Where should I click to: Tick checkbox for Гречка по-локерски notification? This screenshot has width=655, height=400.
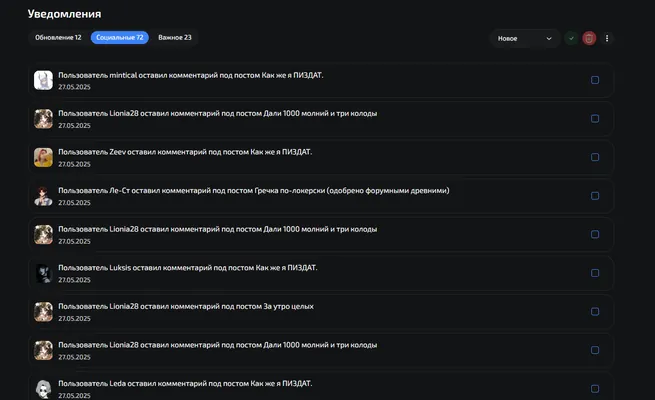(595, 196)
